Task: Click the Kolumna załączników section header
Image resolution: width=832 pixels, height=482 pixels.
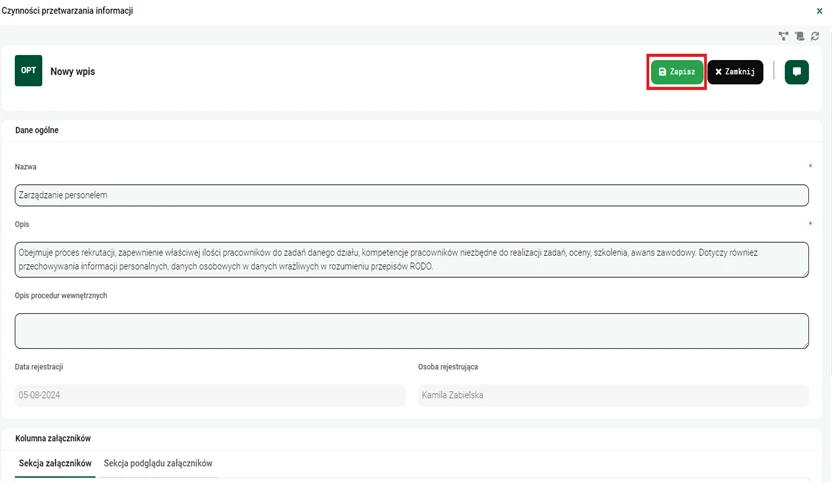Action: [x=54, y=438]
